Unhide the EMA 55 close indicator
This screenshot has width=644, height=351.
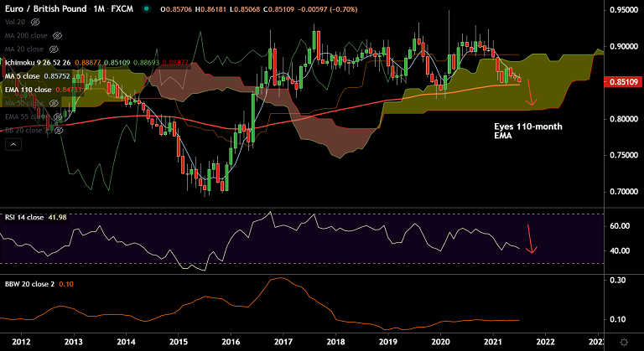click(58, 117)
